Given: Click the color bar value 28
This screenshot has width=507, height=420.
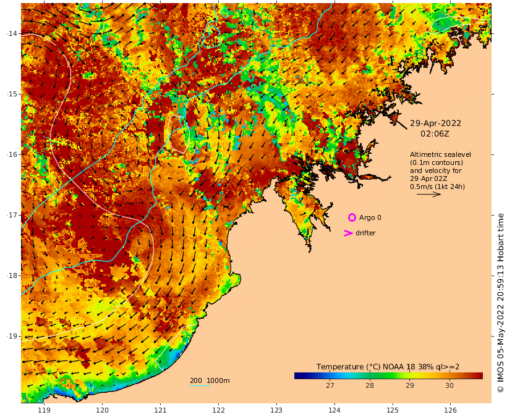Looking at the screenshot, I should point(370,385).
